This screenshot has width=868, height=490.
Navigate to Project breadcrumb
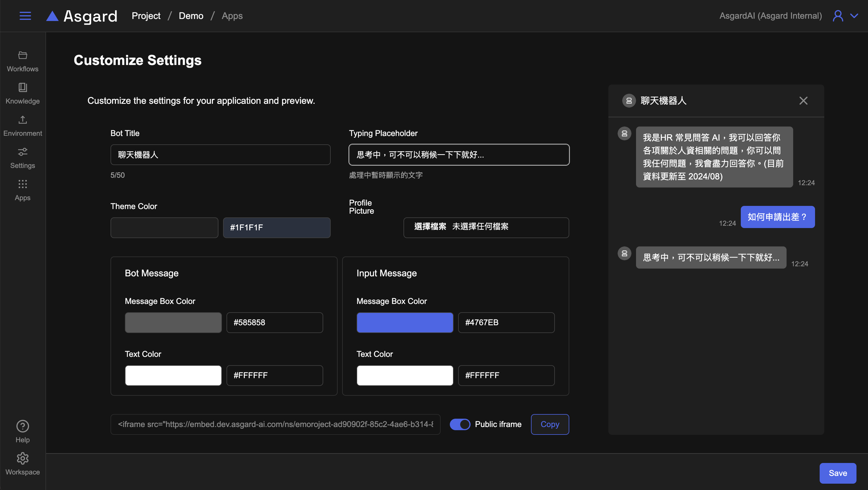click(146, 16)
